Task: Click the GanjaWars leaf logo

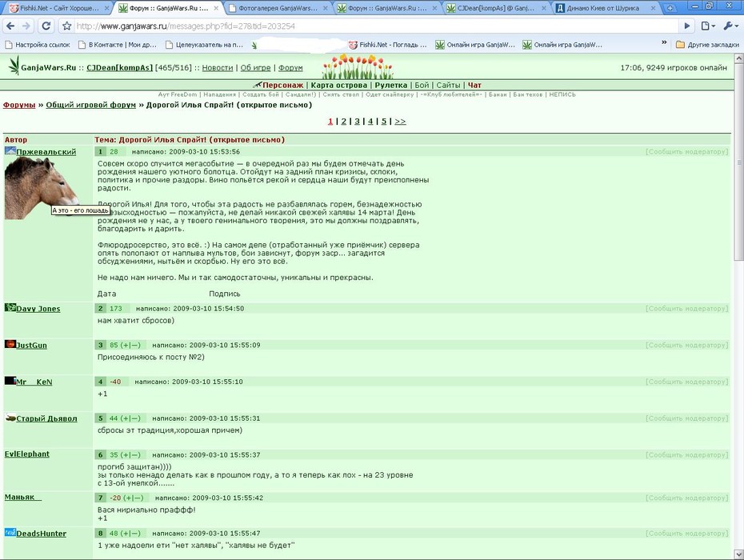Action: point(14,66)
